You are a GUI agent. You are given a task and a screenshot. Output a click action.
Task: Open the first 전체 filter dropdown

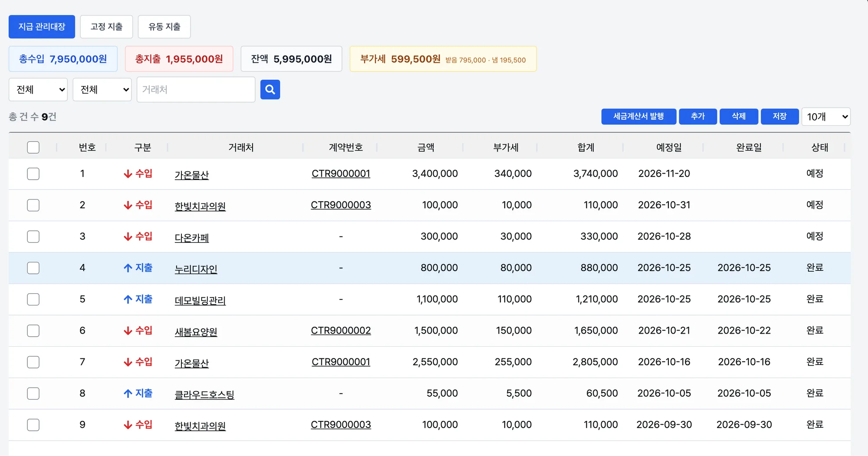click(38, 89)
